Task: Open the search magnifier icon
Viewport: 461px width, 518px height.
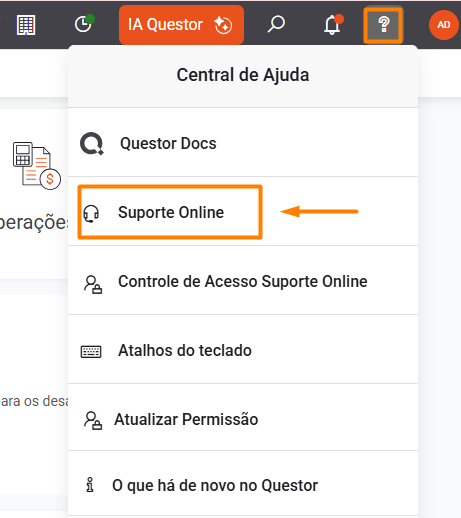Action: coord(276,24)
